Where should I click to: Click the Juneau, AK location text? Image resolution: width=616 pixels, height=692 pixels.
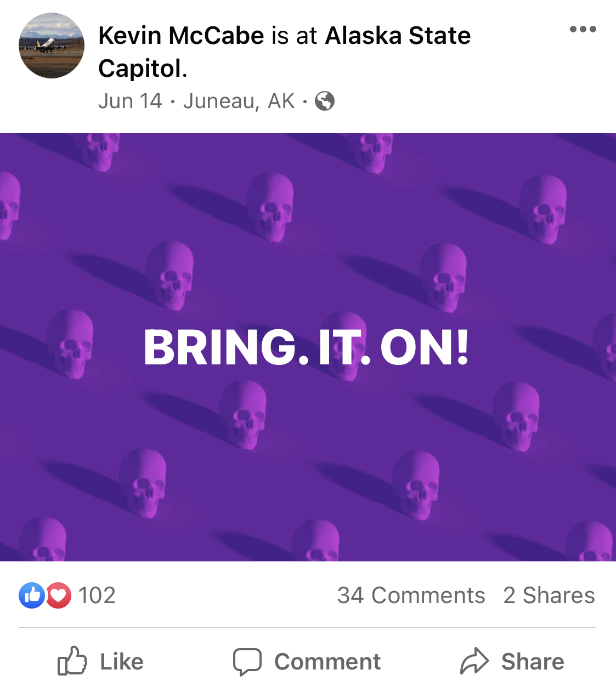pos(239,101)
